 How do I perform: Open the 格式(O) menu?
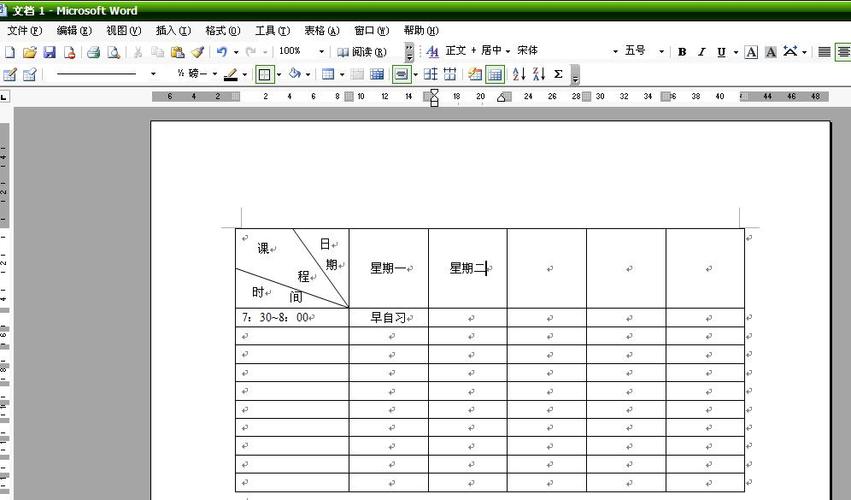pos(223,30)
